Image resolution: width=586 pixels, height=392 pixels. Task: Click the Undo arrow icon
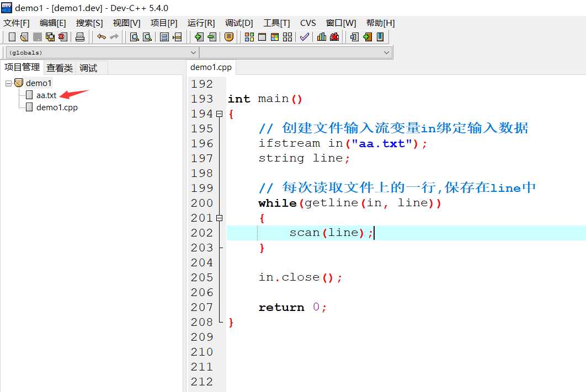[x=102, y=37]
